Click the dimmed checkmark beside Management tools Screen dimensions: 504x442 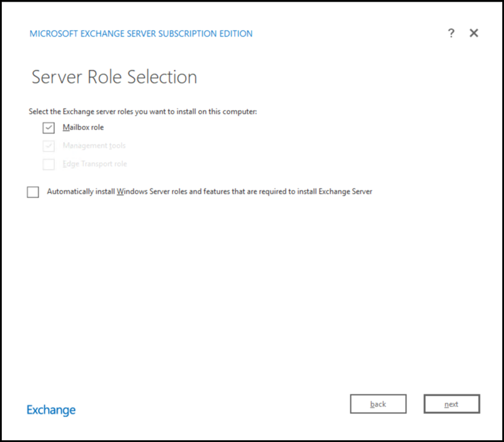coord(49,146)
